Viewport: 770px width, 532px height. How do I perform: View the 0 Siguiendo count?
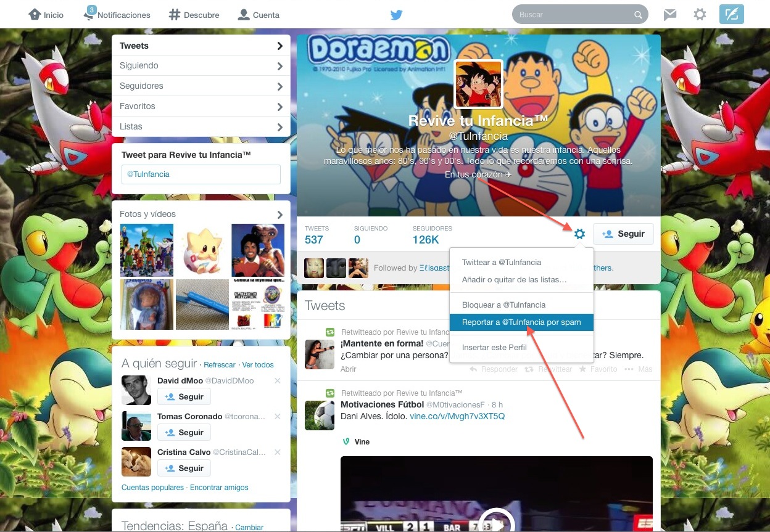pos(371,235)
